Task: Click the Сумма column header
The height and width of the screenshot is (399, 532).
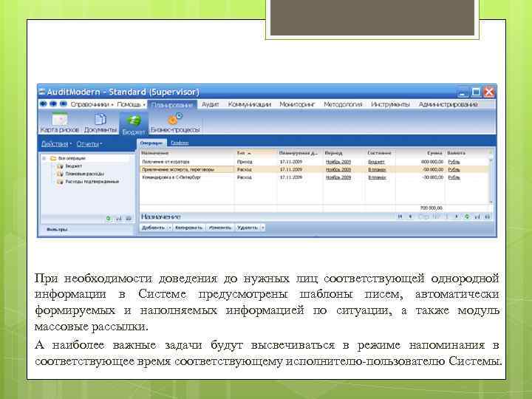Action: tap(420, 153)
